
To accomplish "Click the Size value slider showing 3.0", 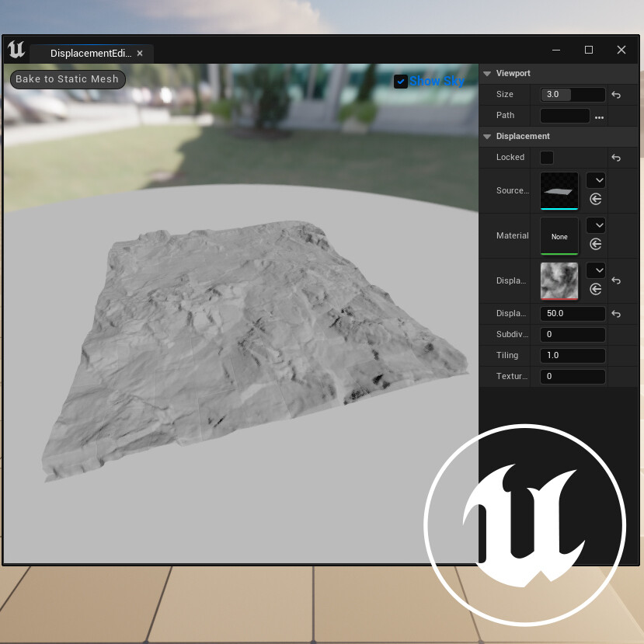I will [573, 94].
